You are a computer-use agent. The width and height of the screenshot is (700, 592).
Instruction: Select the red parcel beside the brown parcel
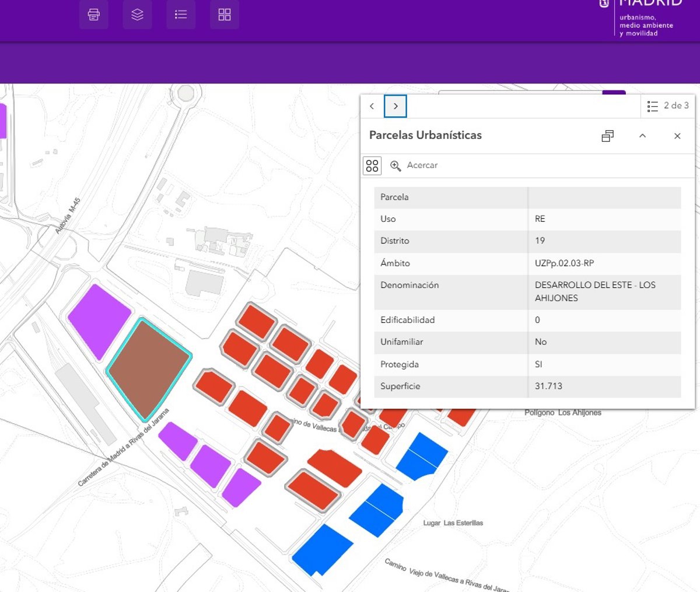pyautogui.click(x=214, y=386)
